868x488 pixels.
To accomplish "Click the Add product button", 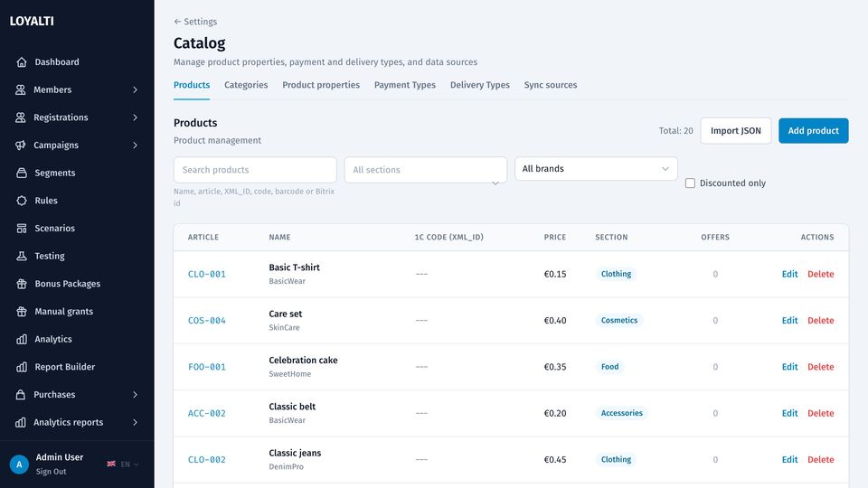I will pyautogui.click(x=813, y=130).
